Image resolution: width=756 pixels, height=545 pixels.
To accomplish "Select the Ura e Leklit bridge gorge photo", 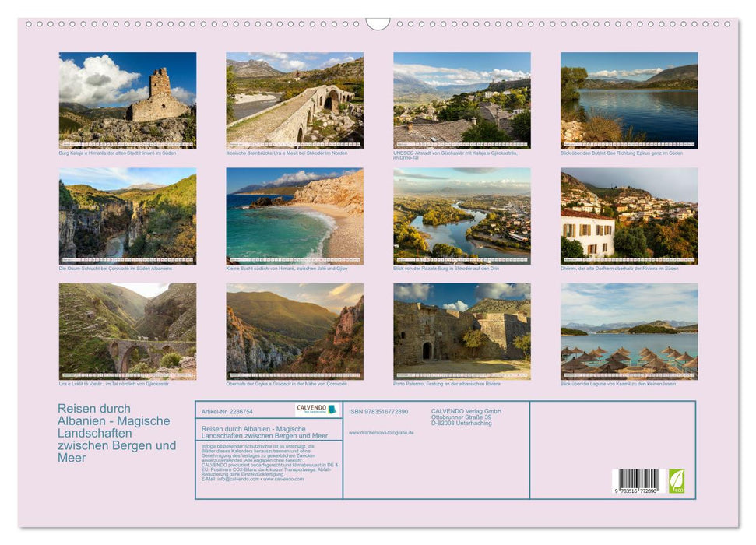I will tap(127, 332).
